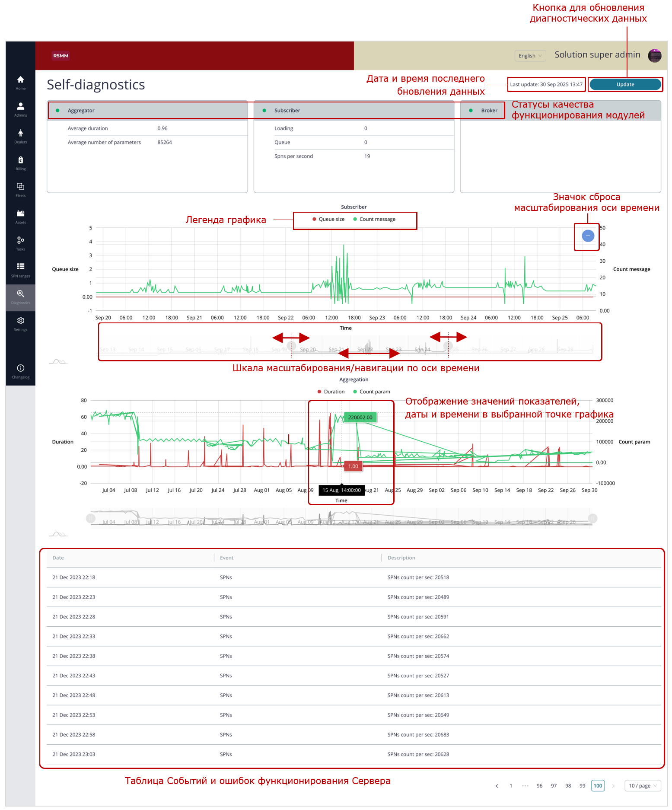Click the Description column header
672x810 pixels.
(x=522, y=558)
